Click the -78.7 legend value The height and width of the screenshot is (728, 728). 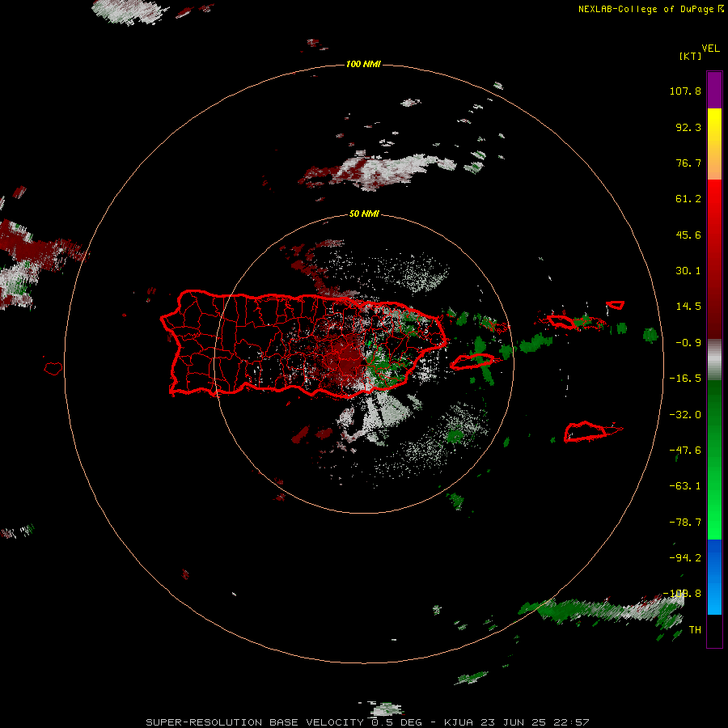tap(685, 523)
